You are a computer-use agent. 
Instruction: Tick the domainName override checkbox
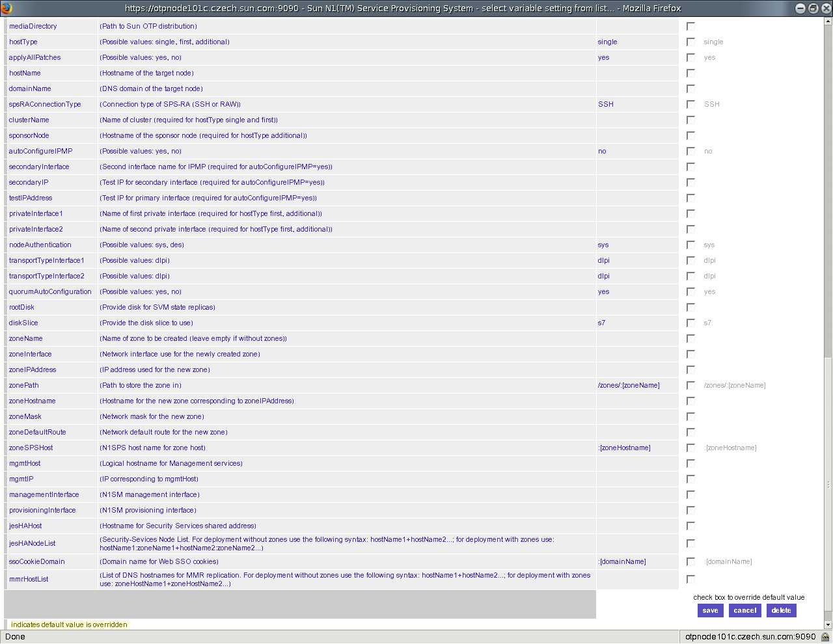coord(690,88)
